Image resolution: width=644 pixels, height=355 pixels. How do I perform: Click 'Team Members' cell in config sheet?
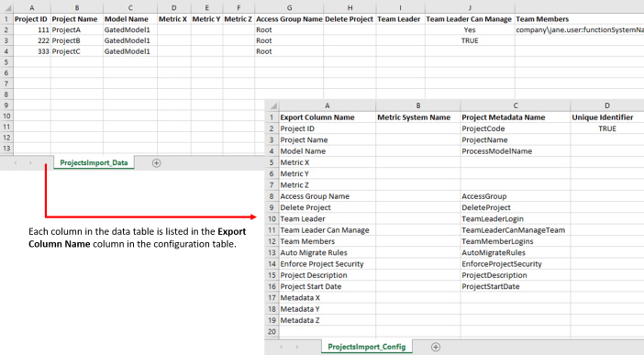(328, 241)
